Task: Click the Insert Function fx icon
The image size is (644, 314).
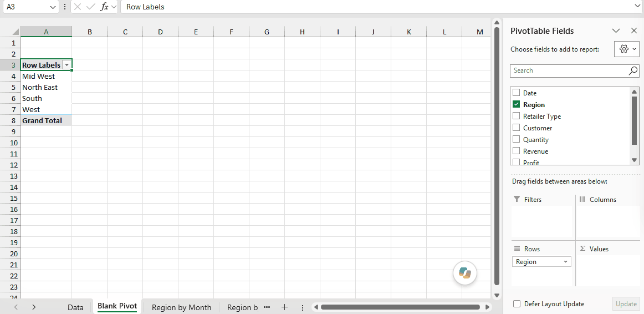Action: (105, 7)
